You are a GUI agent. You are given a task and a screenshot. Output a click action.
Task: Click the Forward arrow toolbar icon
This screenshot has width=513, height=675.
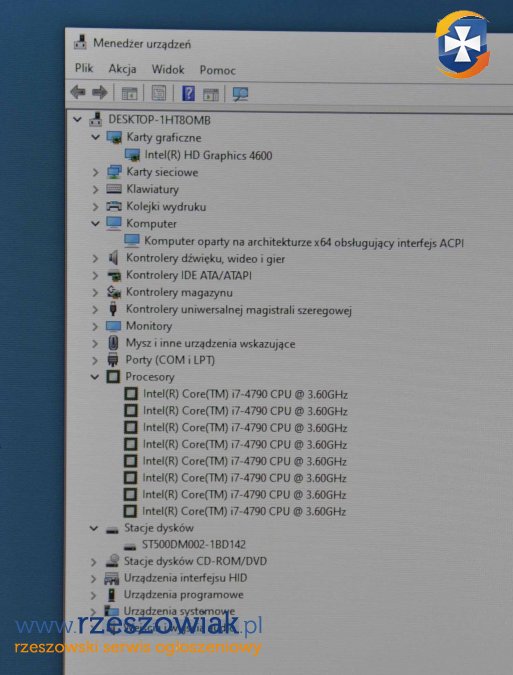point(100,92)
